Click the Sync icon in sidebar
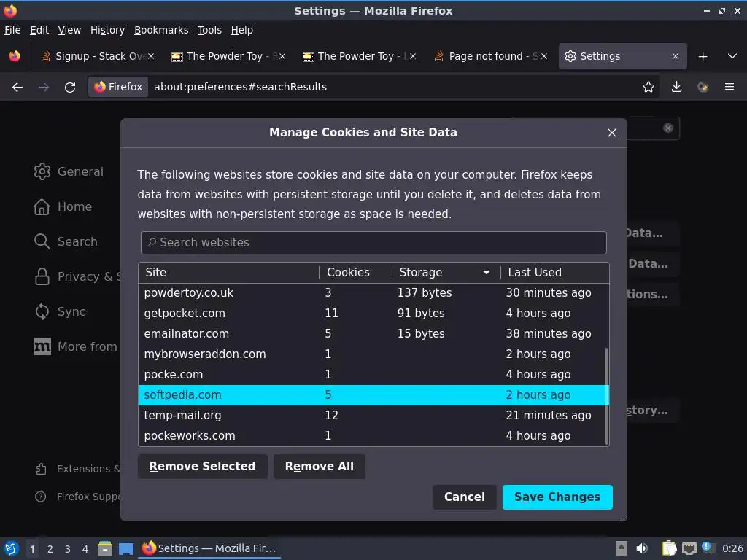Image resolution: width=747 pixels, height=560 pixels. tap(42, 311)
